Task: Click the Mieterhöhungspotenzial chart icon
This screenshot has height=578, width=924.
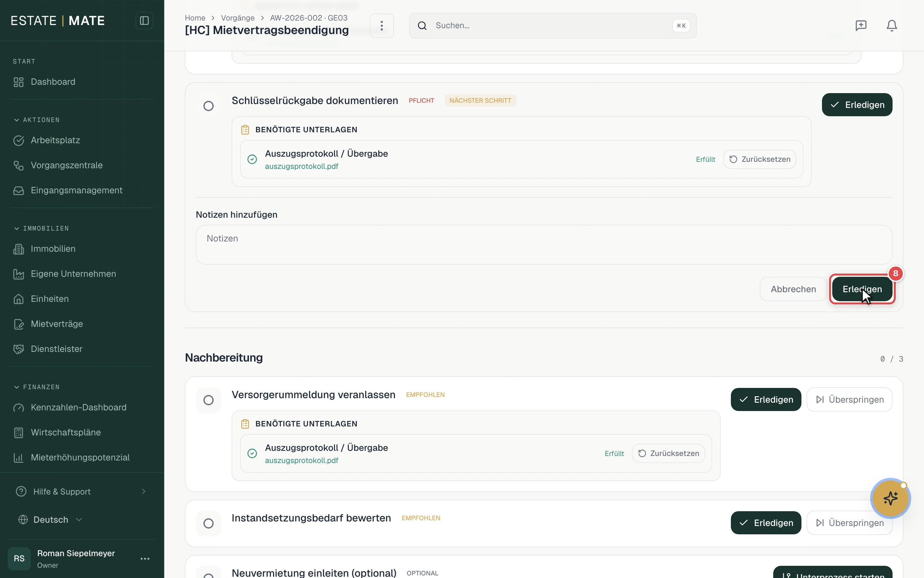Action: (x=19, y=458)
